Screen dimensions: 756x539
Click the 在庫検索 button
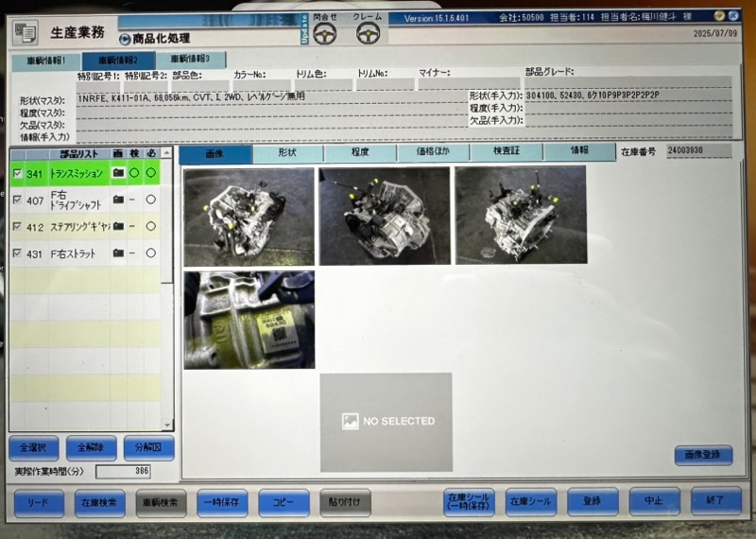click(99, 503)
